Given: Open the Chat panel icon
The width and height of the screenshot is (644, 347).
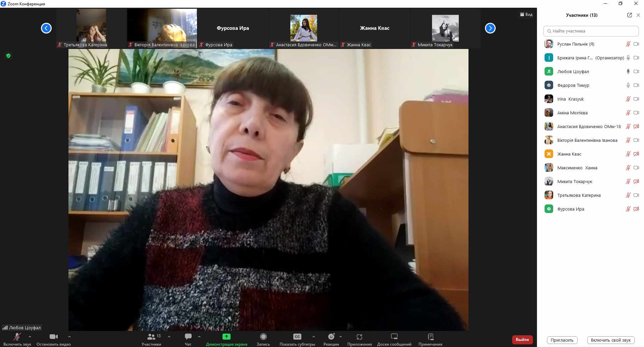Looking at the screenshot, I should tap(188, 337).
